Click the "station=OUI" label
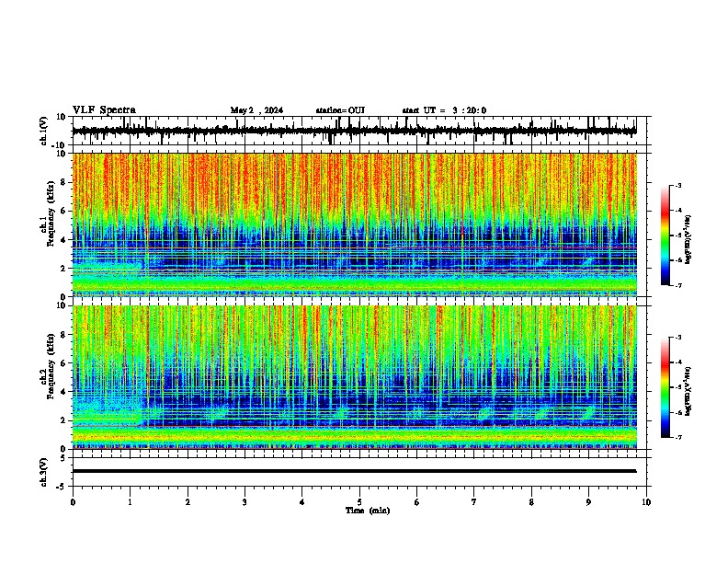 pyautogui.click(x=340, y=110)
